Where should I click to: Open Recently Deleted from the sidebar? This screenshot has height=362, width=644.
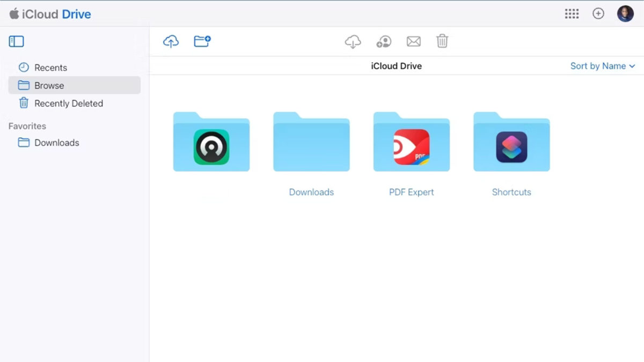pyautogui.click(x=69, y=103)
